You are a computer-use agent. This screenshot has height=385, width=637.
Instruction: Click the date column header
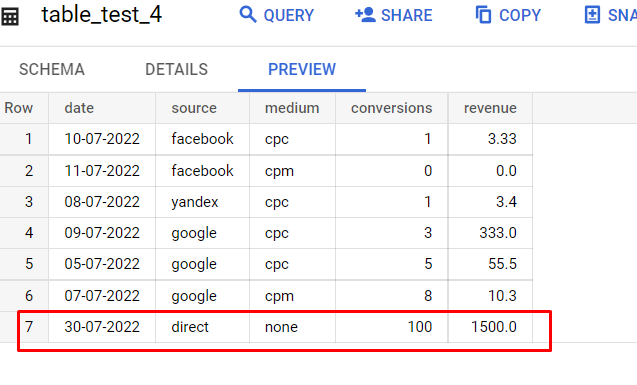(x=79, y=108)
